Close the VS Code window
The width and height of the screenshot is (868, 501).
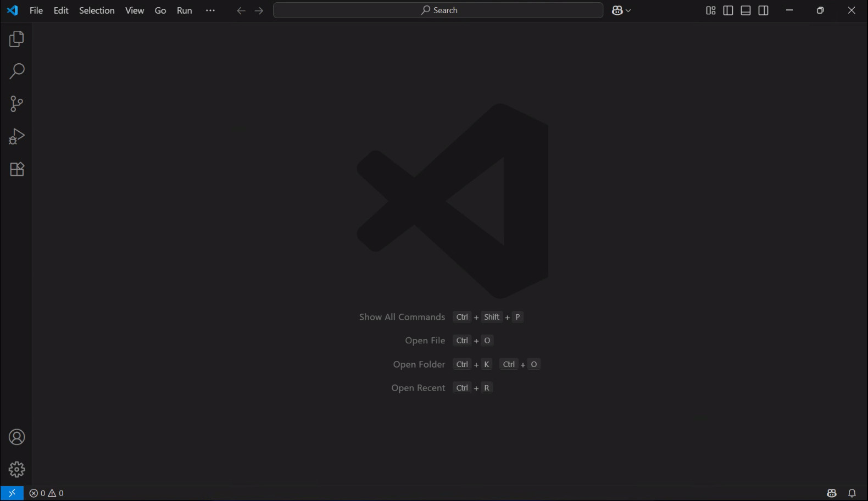pos(852,10)
